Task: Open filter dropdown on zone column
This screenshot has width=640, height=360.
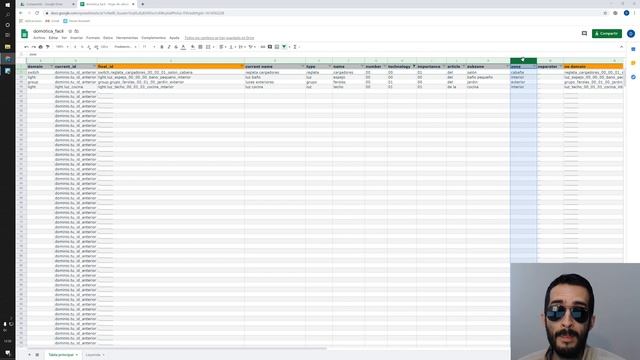Action: coord(535,67)
